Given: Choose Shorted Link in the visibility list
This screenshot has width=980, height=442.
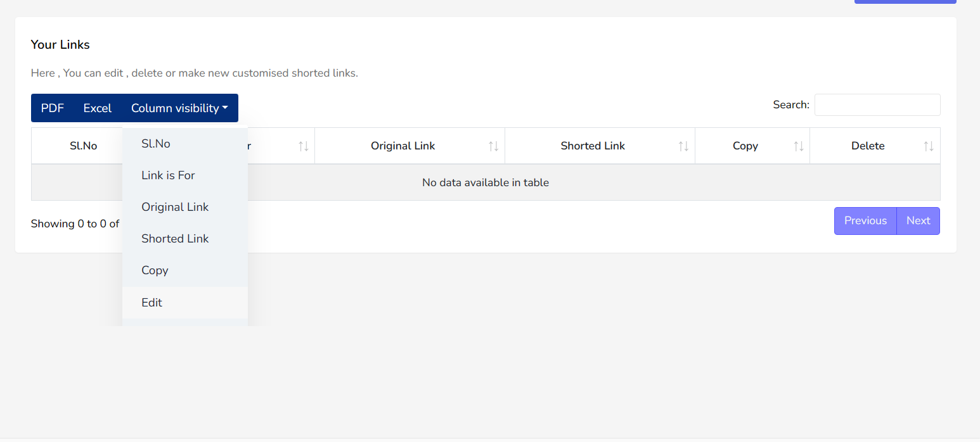Looking at the screenshot, I should [x=175, y=238].
